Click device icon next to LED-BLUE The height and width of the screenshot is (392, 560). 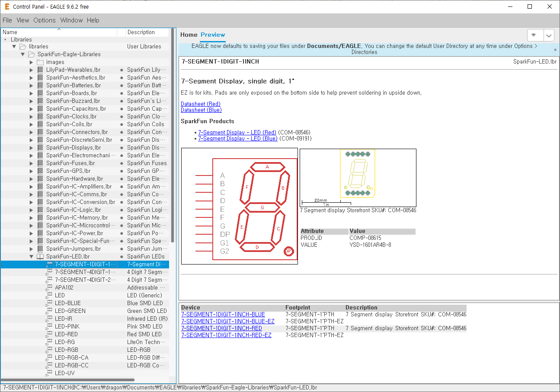click(x=49, y=303)
